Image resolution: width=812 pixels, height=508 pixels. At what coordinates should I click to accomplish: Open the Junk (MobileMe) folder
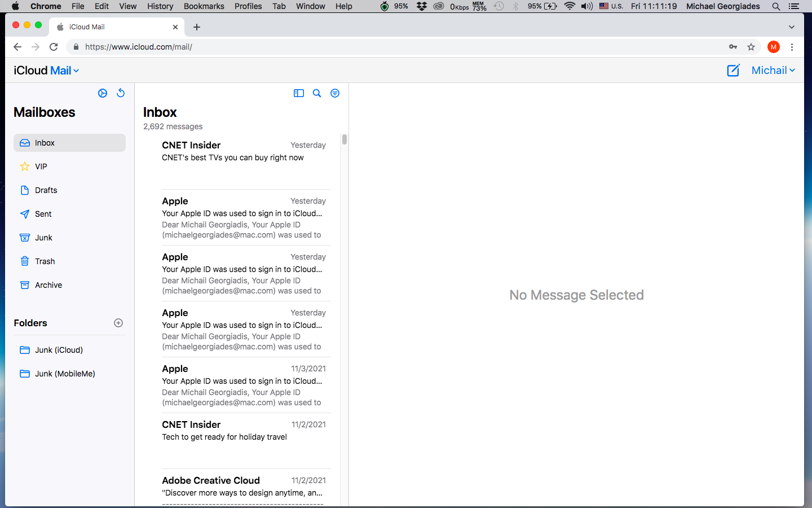(x=69, y=374)
